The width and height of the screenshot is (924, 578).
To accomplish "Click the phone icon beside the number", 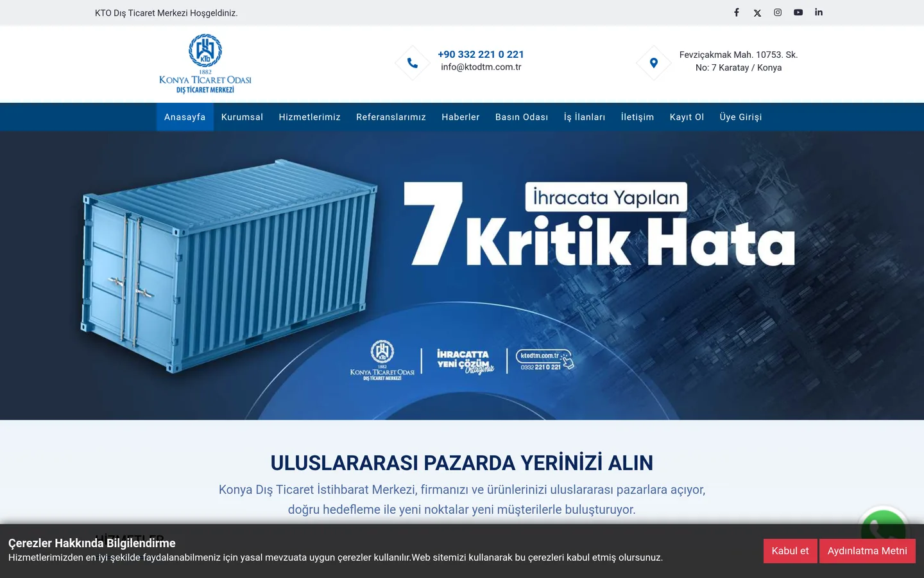I will (413, 63).
